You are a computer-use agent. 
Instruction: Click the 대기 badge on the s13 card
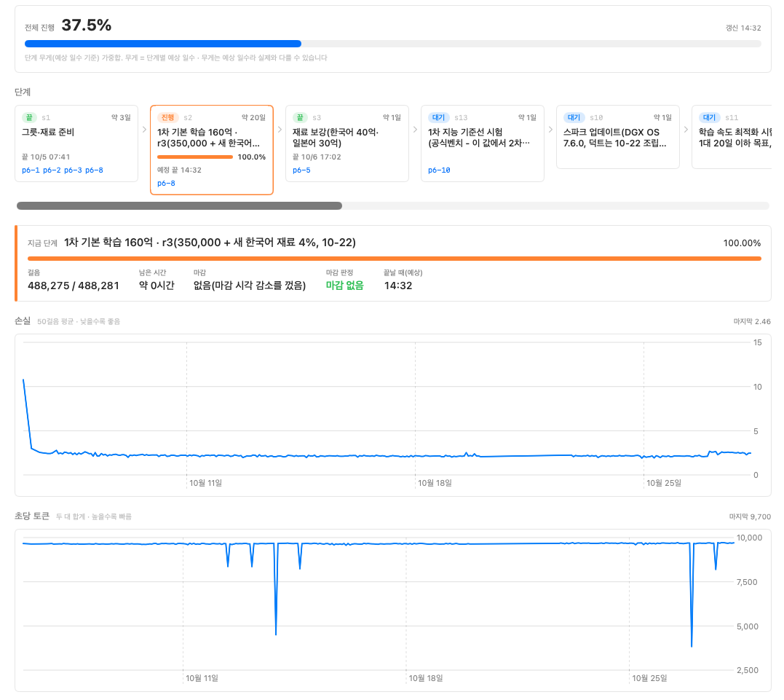(438, 117)
